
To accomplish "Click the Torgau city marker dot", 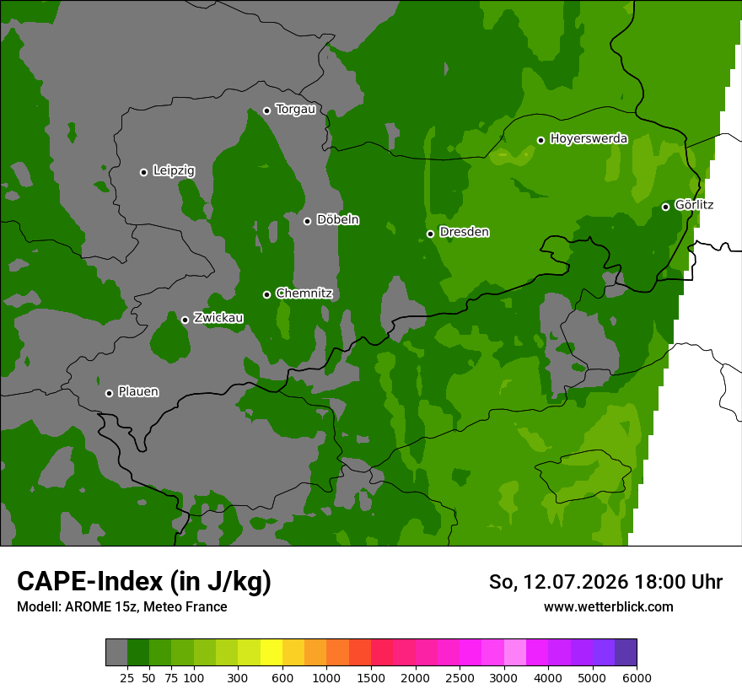I will pos(267,110).
